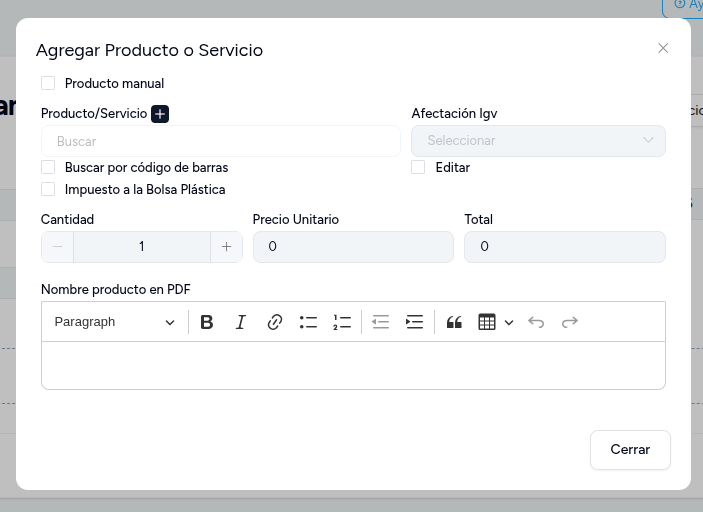This screenshot has height=512, width=703.
Task: Open the Paragraph style dropdown
Action: point(114,322)
